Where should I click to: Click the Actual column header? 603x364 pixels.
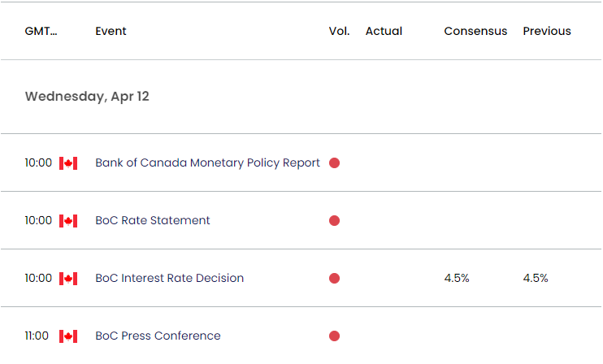384,32
